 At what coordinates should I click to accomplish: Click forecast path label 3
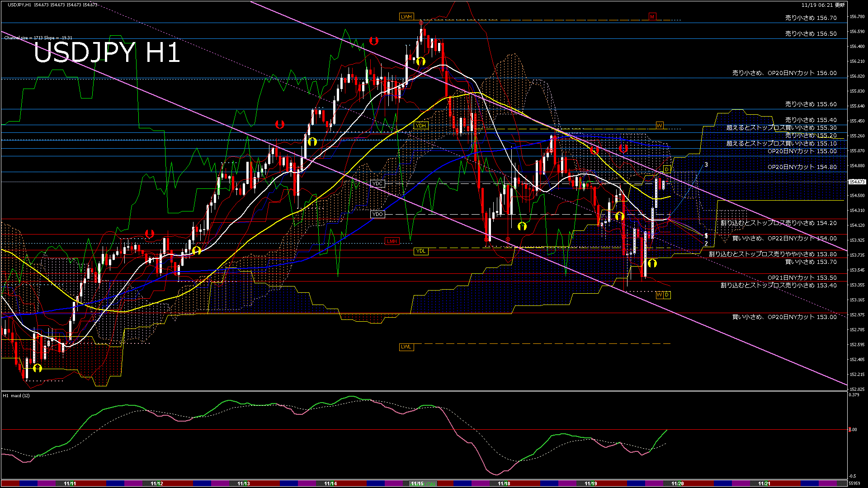(x=706, y=165)
